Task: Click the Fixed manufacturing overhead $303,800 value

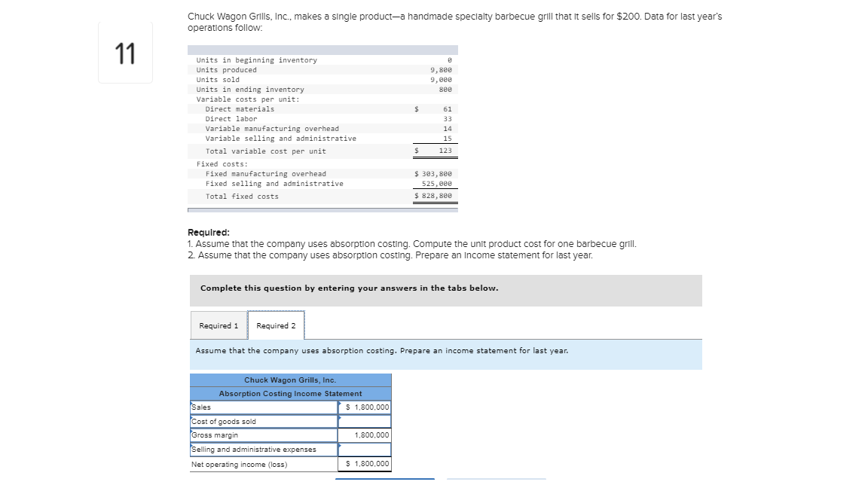Action: point(433,174)
